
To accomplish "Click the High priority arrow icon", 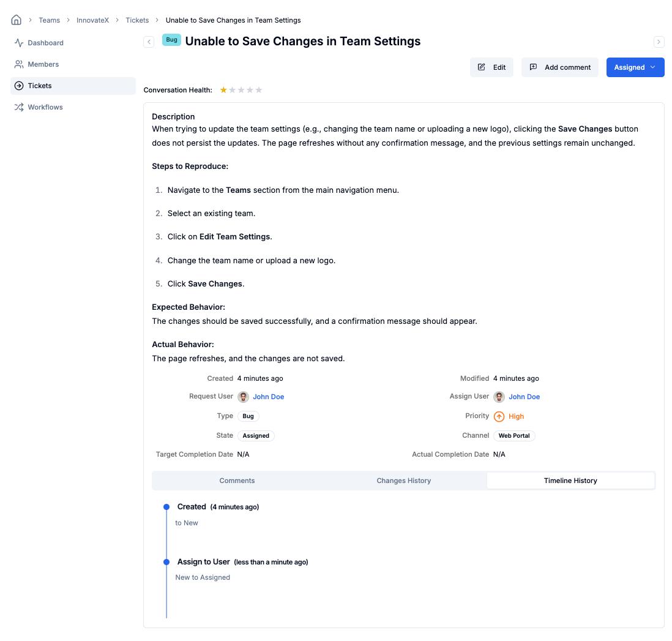I will coord(499,416).
